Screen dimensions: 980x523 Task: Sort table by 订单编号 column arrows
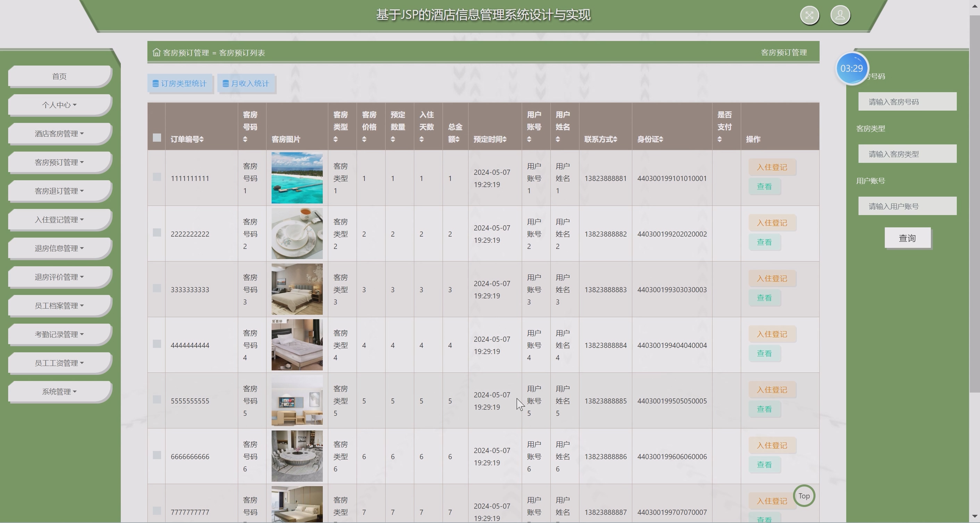[202, 139]
